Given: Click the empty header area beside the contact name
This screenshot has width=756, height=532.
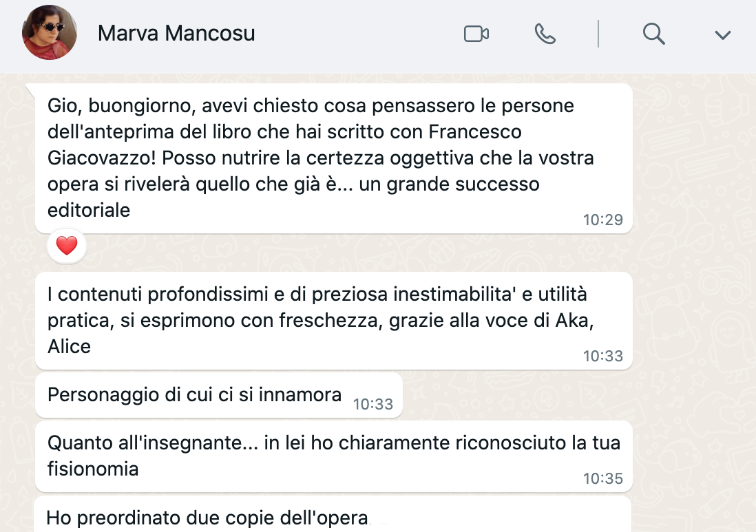Looking at the screenshot, I should click(x=351, y=34).
